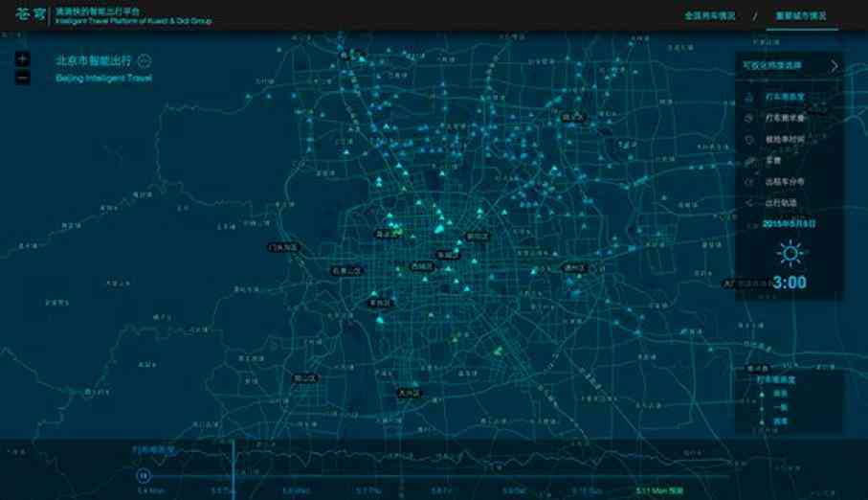868x500 pixels.
Task: Zoom out the map with minus button
Action: (x=22, y=79)
